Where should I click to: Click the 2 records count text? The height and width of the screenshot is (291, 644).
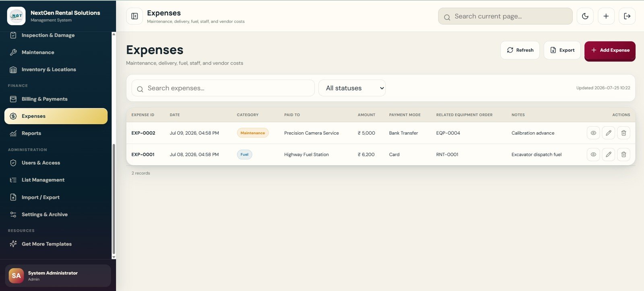[141, 173]
